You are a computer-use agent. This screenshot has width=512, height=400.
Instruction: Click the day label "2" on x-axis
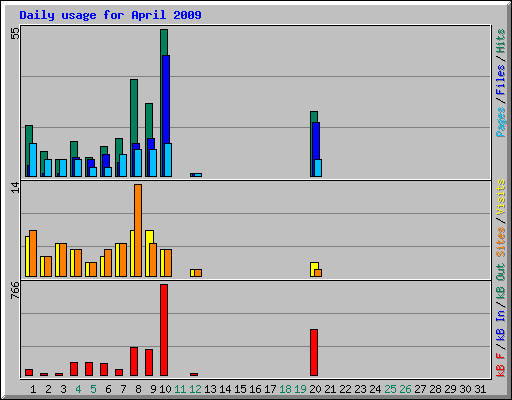[x=48, y=389]
